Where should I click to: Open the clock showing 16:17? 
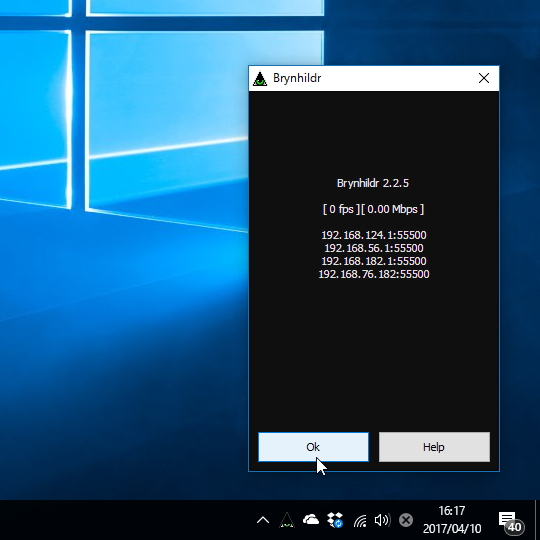point(451,511)
